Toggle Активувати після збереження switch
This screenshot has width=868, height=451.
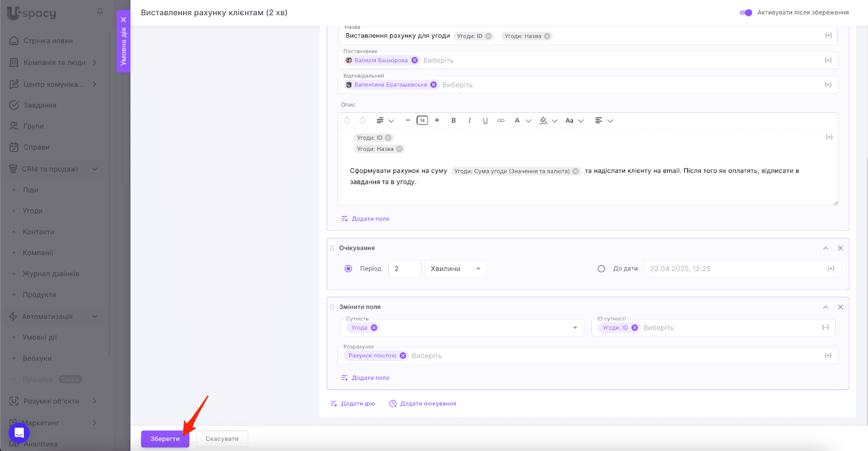coord(746,12)
